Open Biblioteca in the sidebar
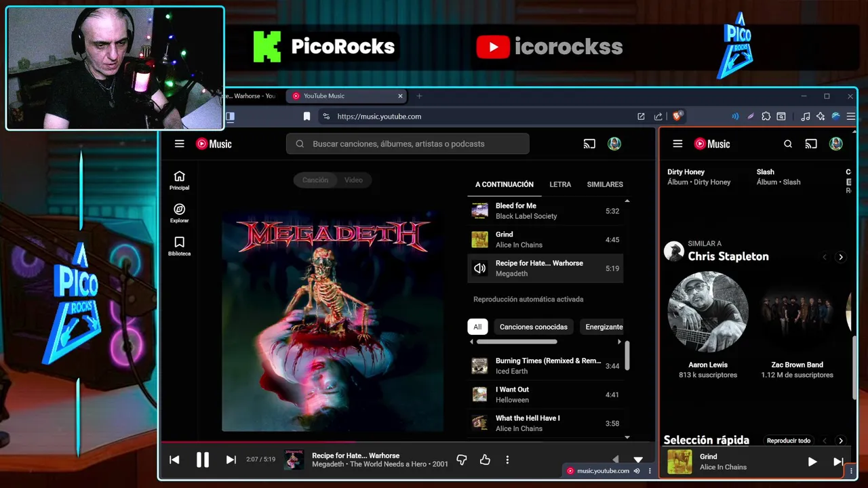 (179, 246)
